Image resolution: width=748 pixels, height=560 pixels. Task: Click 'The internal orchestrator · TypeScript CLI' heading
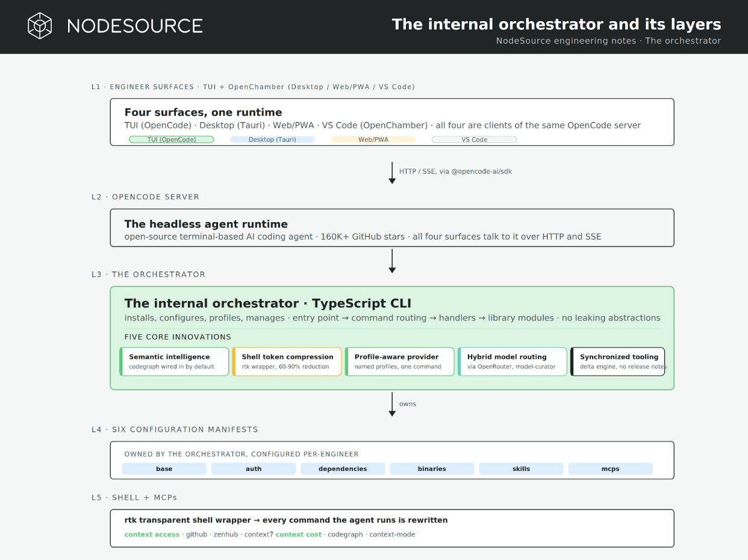(x=268, y=303)
